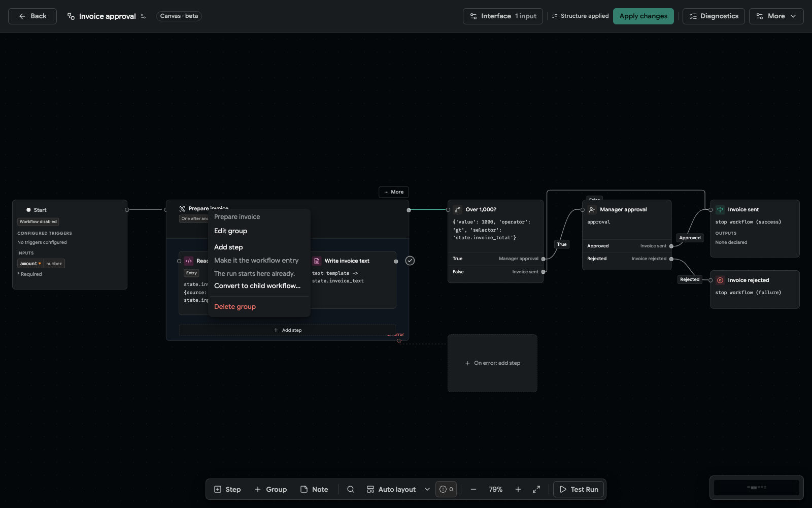
Task: Click the Invoice rejected stop icon
Action: pos(720,280)
